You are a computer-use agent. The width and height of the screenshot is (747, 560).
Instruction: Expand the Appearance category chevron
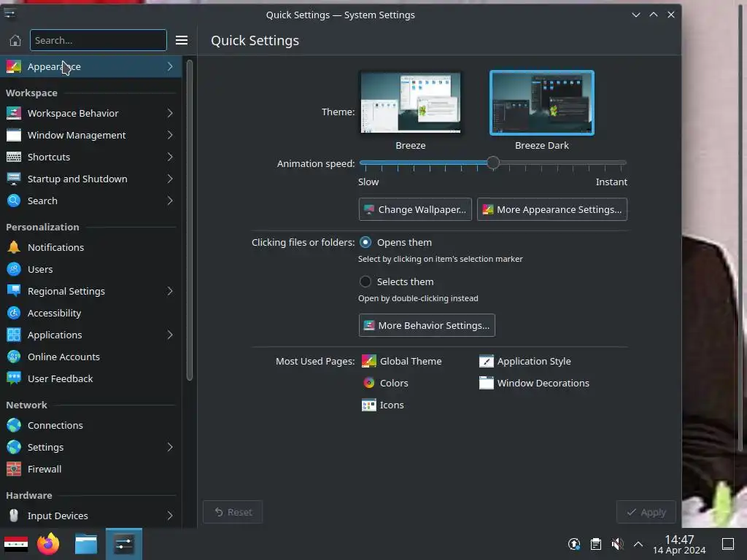170,66
